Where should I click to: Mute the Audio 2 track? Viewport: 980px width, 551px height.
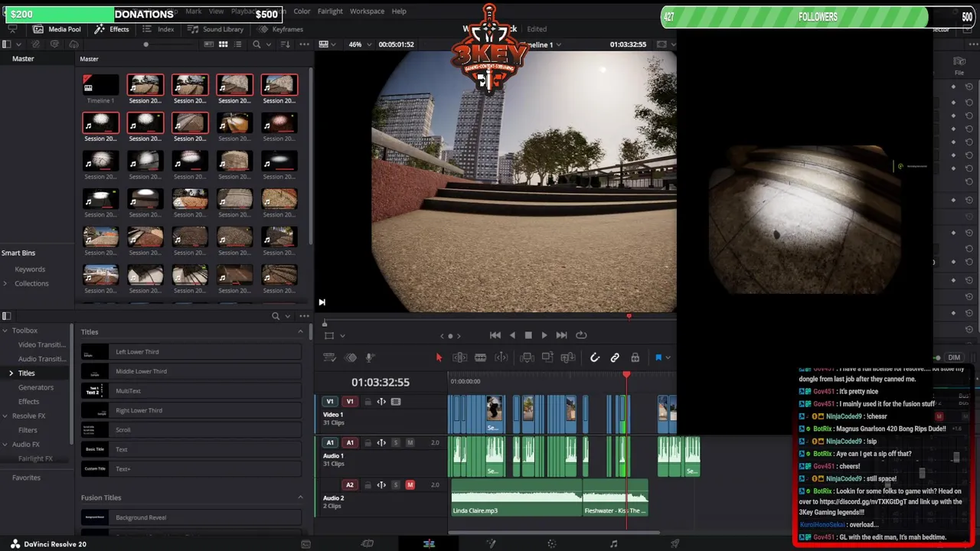point(410,484)
